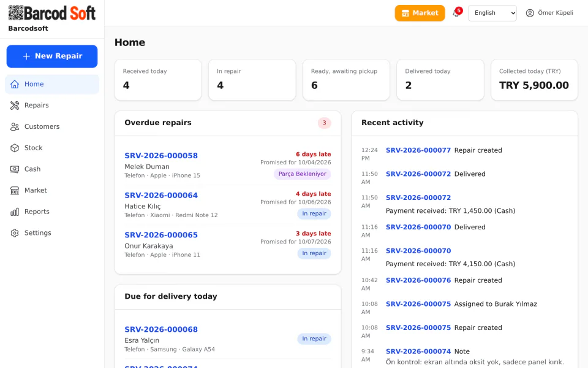Open the Reports bar chart icon
The height and width of the screenshot is (368, 588).
15,212
